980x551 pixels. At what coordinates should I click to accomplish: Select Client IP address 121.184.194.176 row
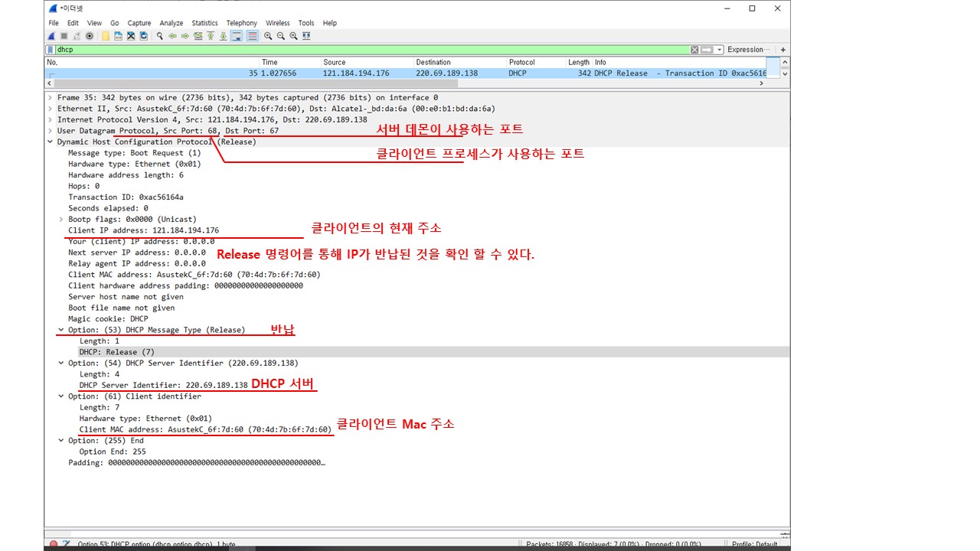point(143,230)
